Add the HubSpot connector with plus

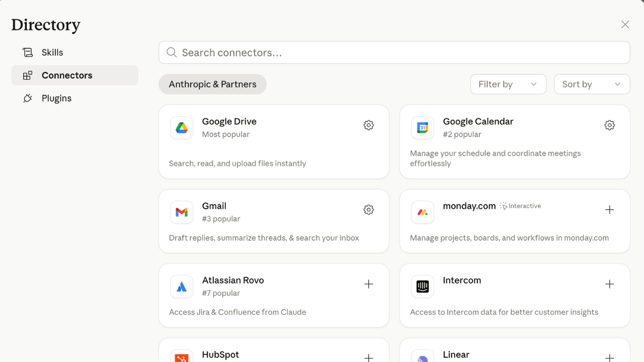pos(369,357)
